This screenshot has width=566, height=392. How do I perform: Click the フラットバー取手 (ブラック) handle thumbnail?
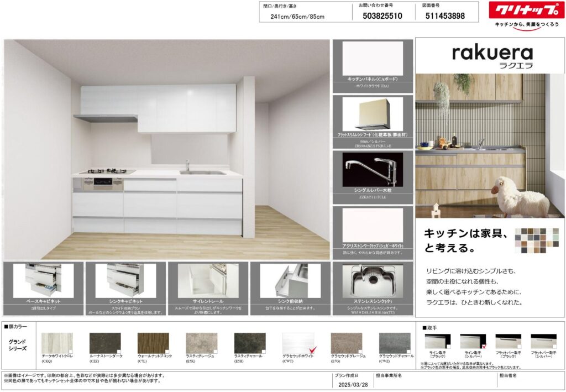point(508,341)
